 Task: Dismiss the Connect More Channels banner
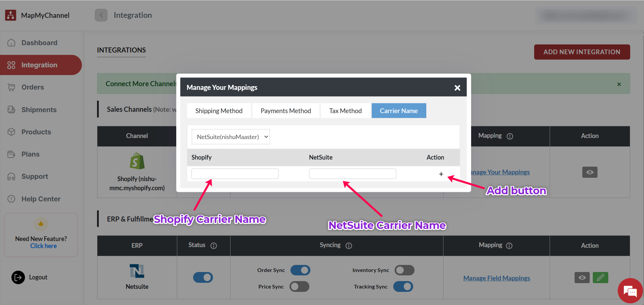(619, 84)
